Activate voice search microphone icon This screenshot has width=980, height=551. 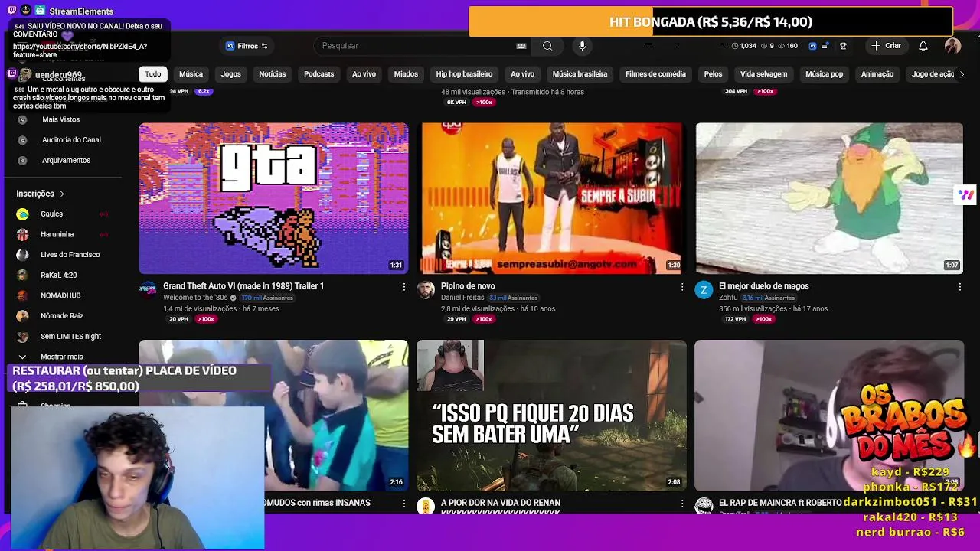coord(582,46)
